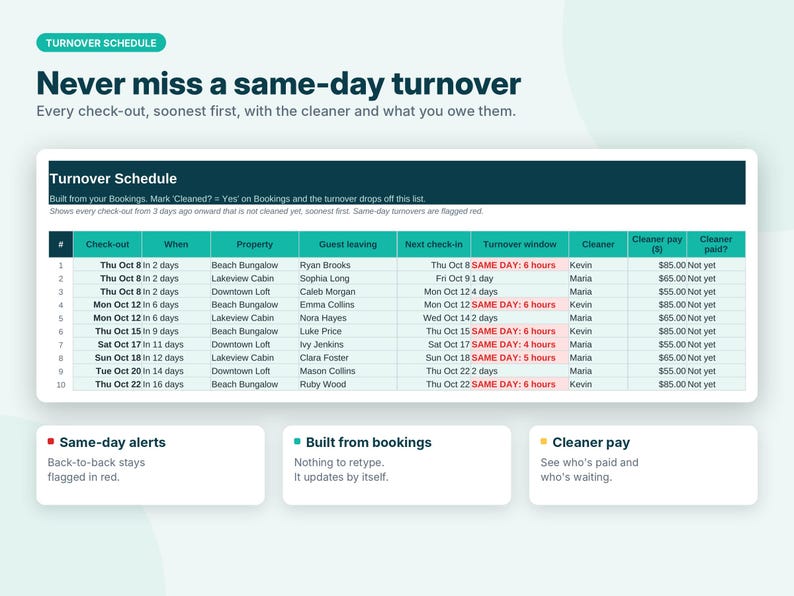Click the Cleaner pay ($) column header
The height and width of the screenshot is (596, 794).
pos(657,244)
